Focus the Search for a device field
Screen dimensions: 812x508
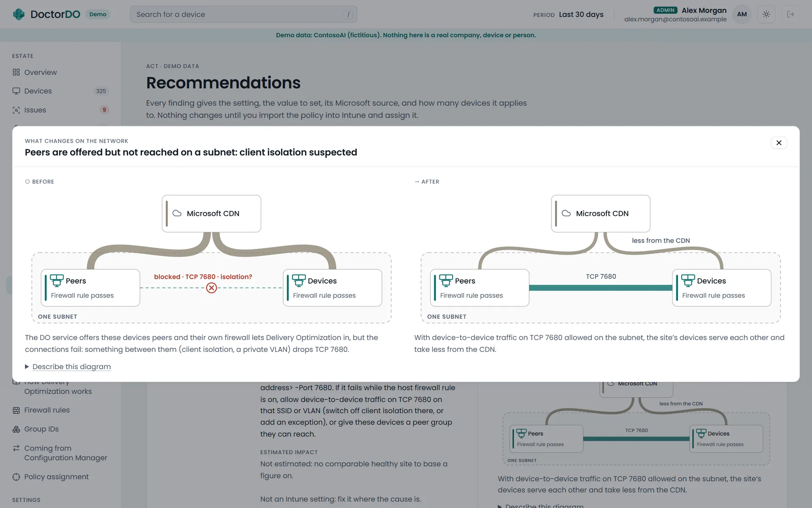tap(244, 14)
